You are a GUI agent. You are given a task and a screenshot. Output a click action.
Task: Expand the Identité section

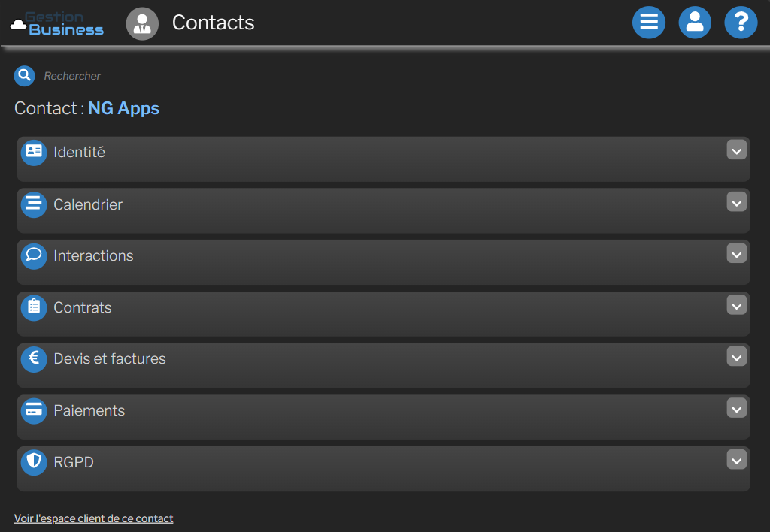[x=736, y=150]
